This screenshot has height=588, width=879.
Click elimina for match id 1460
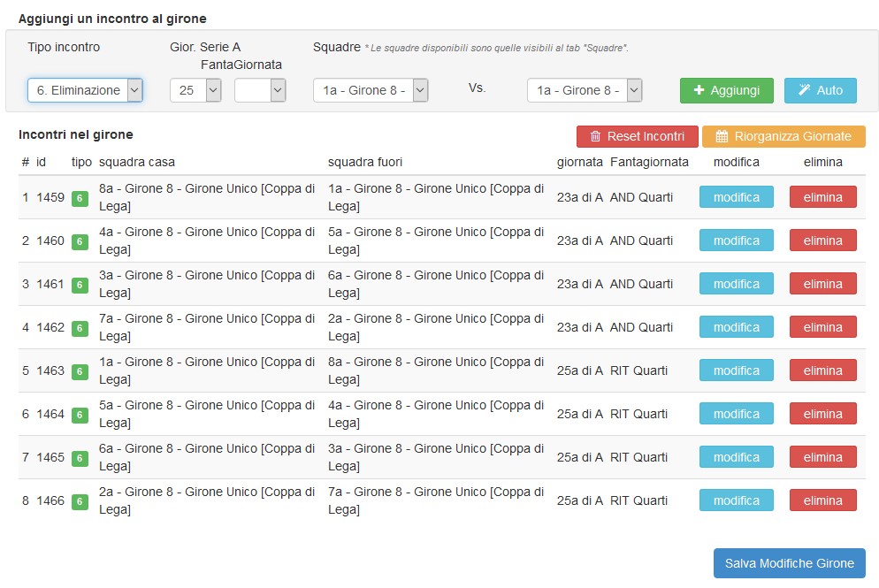pyautogui.click(x=822, y=241)
